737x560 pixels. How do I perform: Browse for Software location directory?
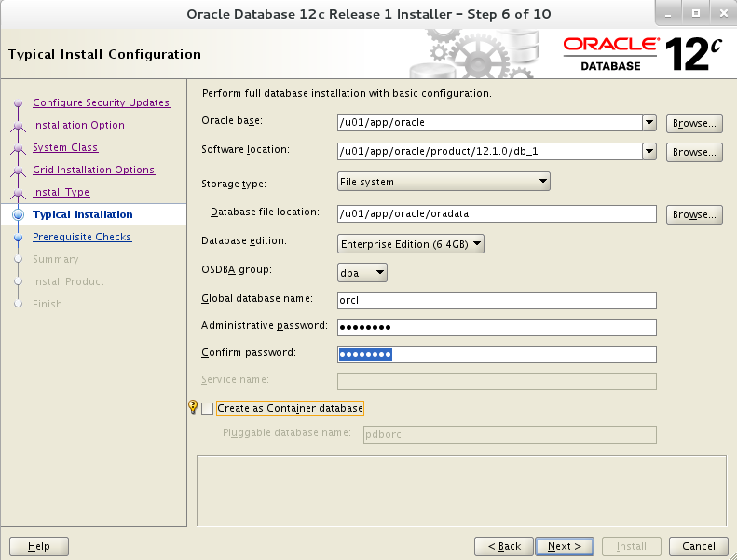tap(694, 152)
